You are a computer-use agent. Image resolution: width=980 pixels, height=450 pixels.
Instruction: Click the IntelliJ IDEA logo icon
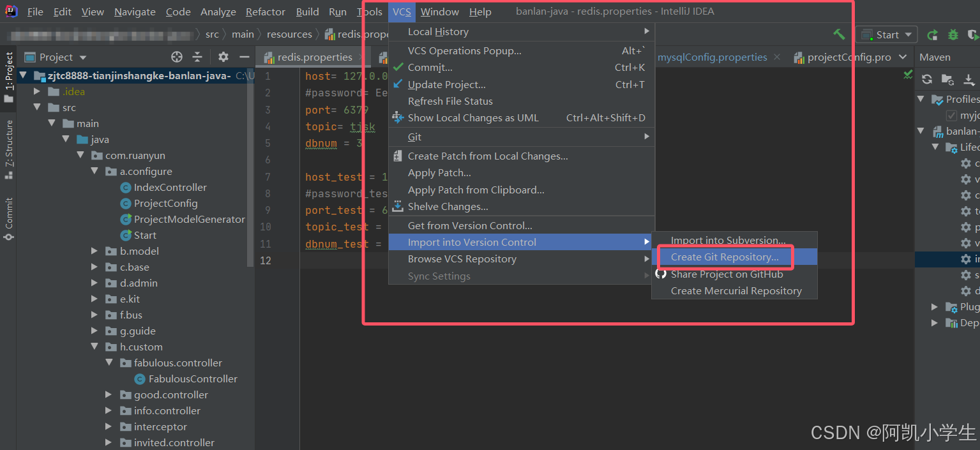coord(11,11)
